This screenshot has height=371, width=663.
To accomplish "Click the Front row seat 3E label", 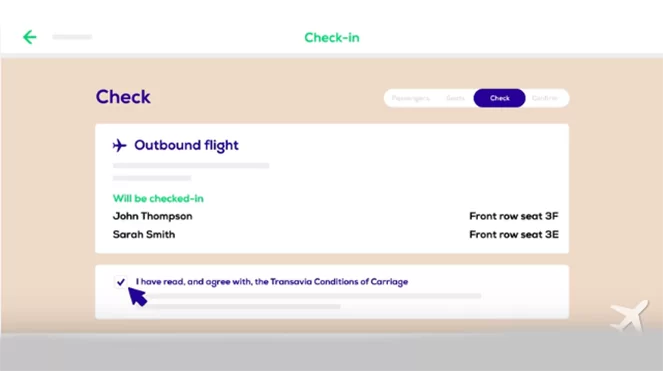I will click(x=514, y=234).
